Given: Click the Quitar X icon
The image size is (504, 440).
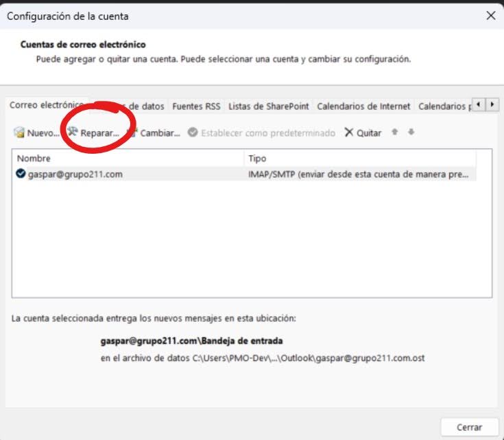Looking at the screenshot, I should (349, 132).
